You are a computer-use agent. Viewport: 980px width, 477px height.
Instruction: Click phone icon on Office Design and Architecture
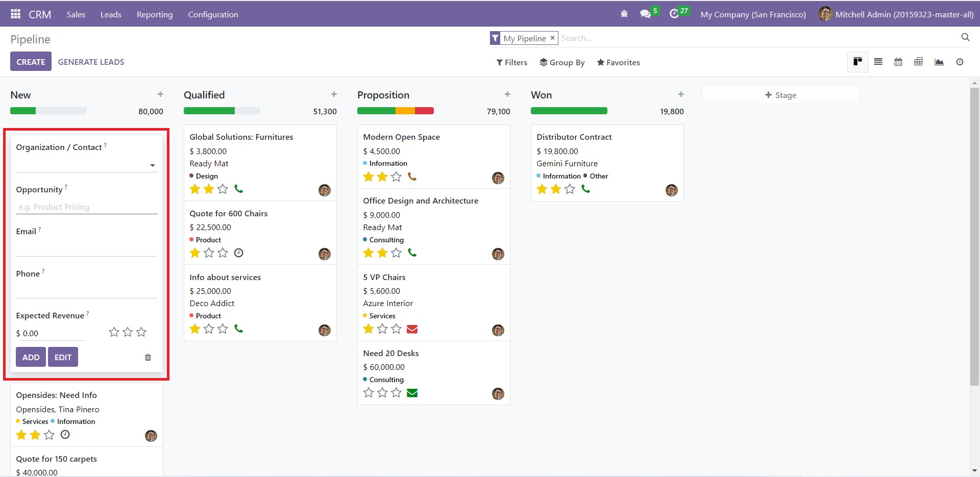pyautogui.click(x=412, y=253)
